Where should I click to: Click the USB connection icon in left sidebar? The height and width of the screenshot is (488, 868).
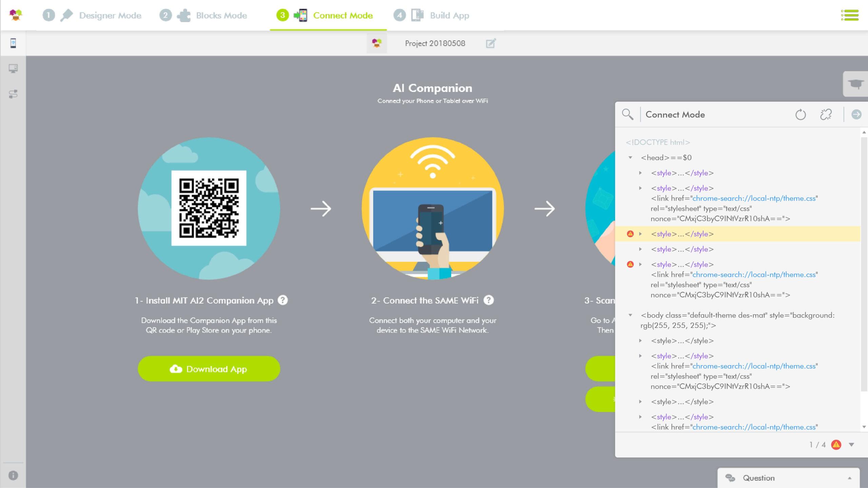(13, 94)
